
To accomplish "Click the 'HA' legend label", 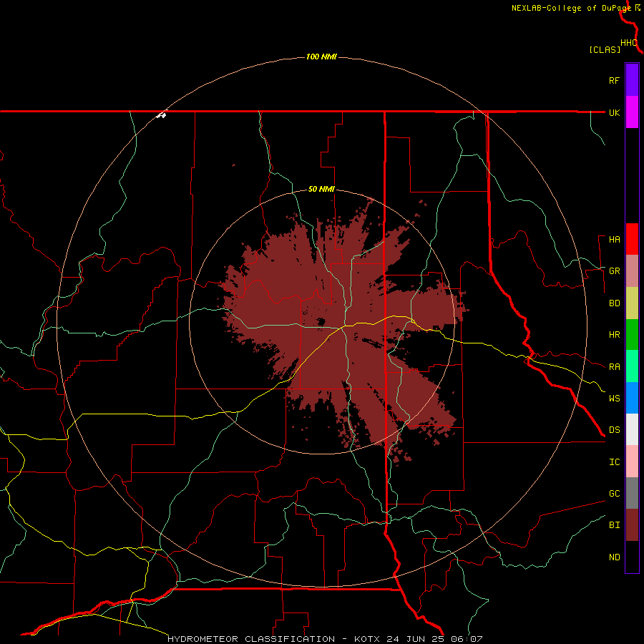I will click(614, 240).
